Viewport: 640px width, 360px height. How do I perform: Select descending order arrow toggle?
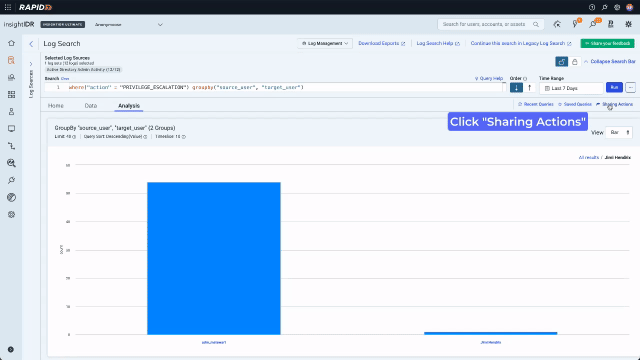[516, 88]
